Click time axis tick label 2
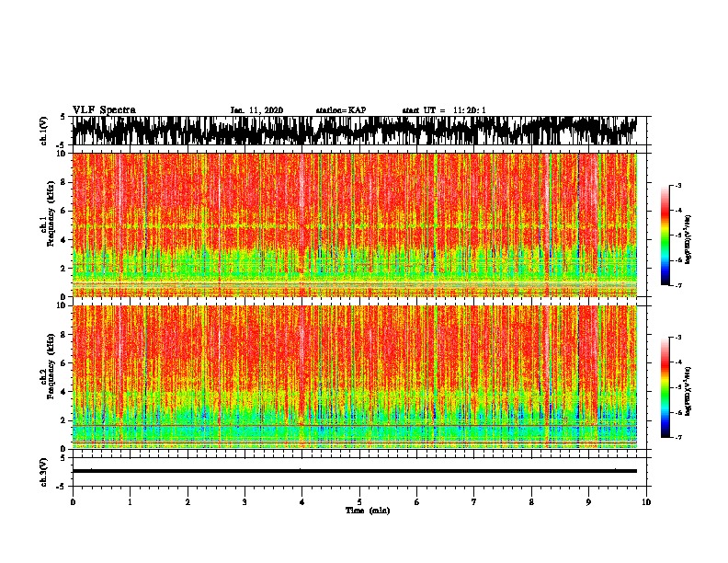 coord(188,502)
